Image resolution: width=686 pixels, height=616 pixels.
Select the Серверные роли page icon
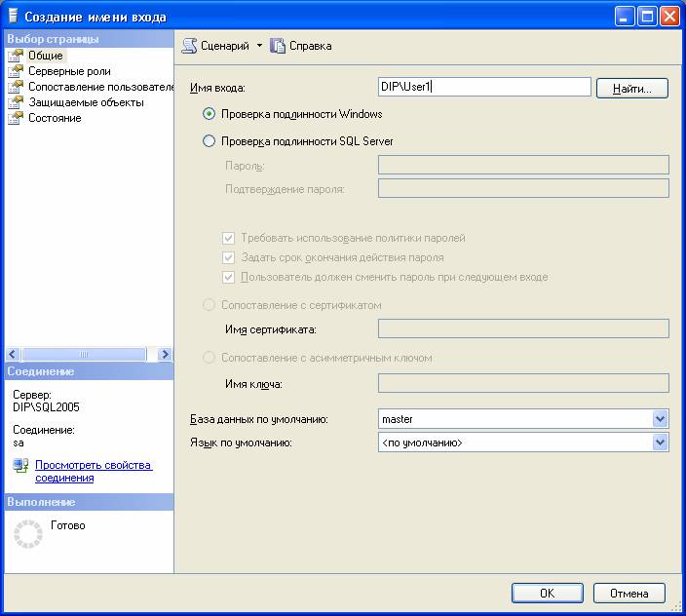click(x=15, y=71)
